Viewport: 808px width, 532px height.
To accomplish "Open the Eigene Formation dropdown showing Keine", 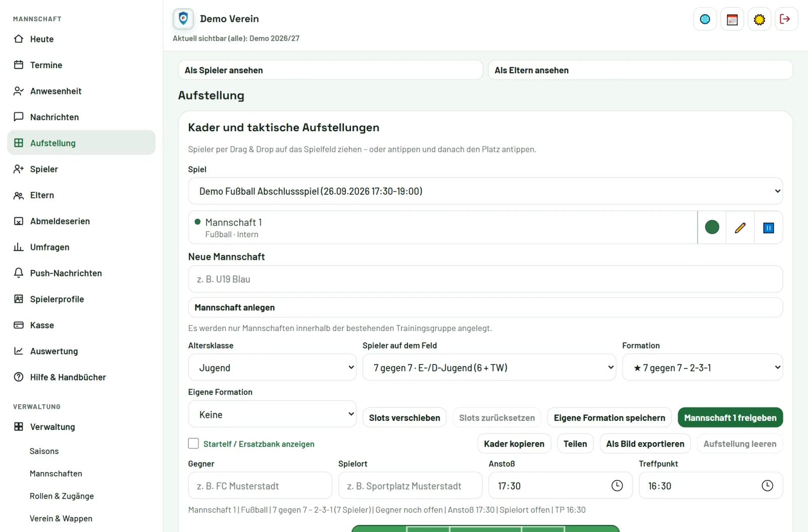I will click(272, 414).
